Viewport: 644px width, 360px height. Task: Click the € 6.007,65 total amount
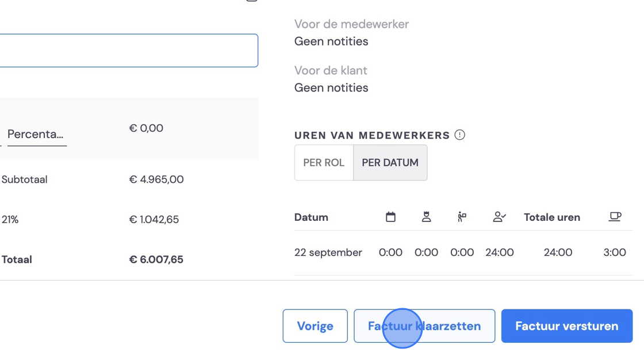click(156, 259)
